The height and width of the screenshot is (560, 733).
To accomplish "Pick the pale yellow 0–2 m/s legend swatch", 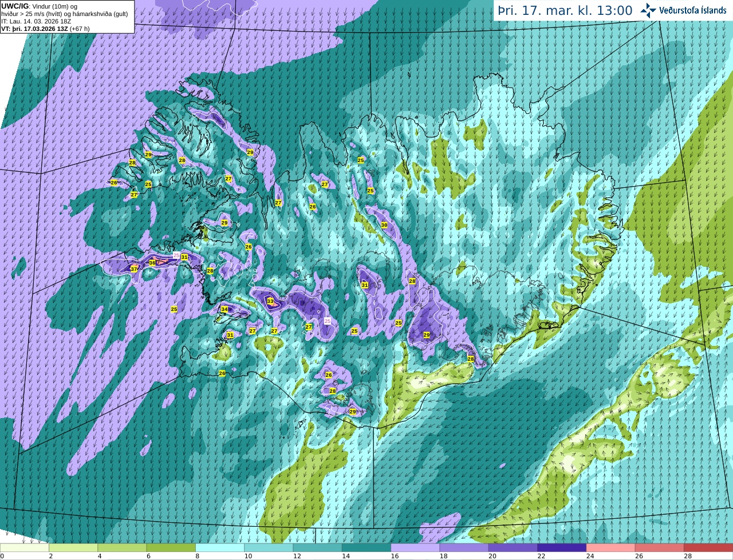I will [25, 548].
